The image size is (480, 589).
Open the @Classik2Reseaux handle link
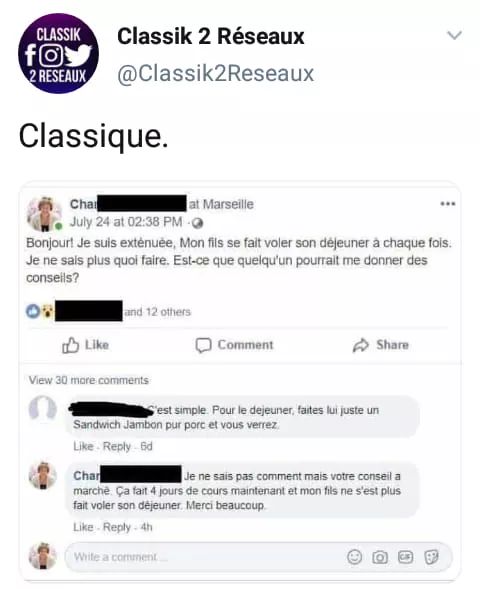(x=215, y=73)
